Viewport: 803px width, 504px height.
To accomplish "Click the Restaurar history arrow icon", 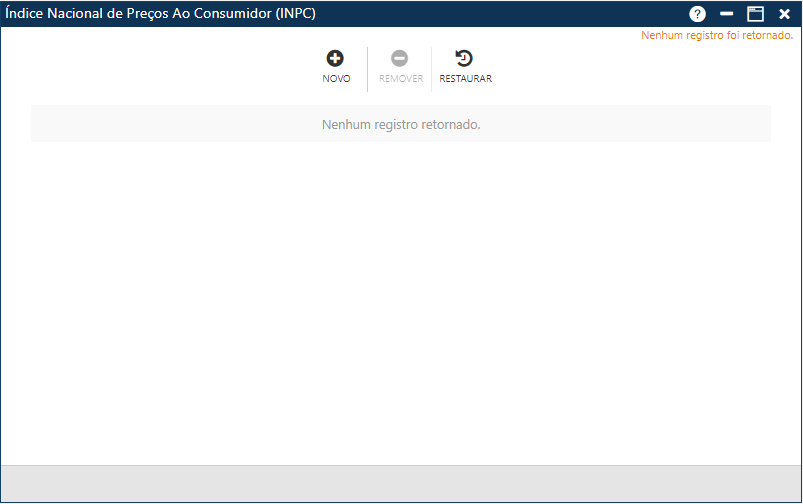I will point(465,59).
